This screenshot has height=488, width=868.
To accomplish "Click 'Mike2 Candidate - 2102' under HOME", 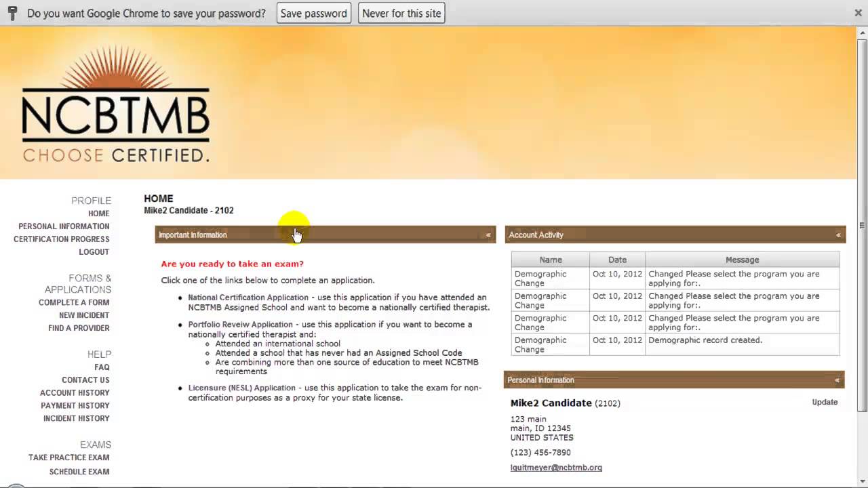I will (x=189, y=211).
